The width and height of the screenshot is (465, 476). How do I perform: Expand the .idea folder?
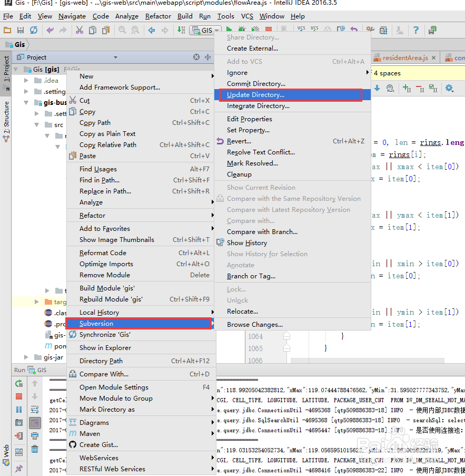(26, 81)
